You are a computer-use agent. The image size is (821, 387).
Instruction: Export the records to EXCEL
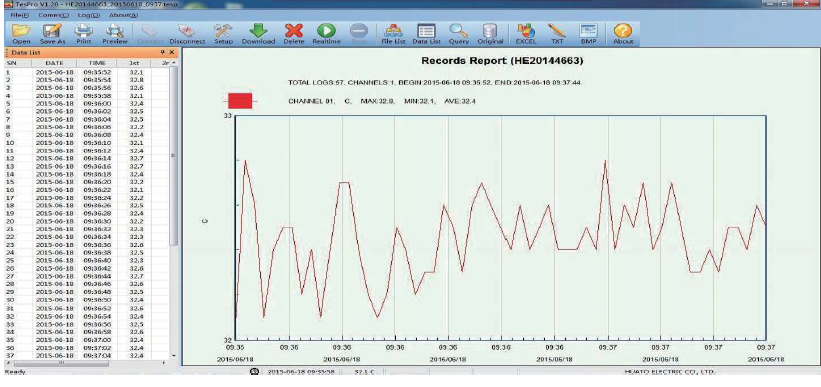coord(526,34)
